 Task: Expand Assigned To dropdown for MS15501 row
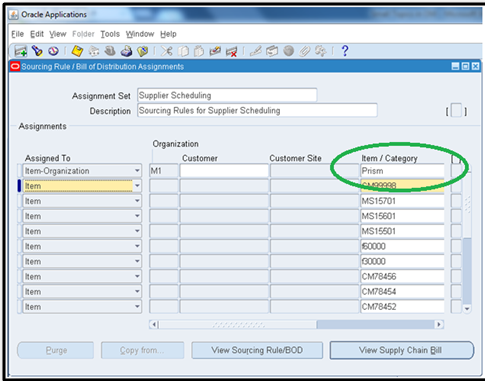(137, 231)
